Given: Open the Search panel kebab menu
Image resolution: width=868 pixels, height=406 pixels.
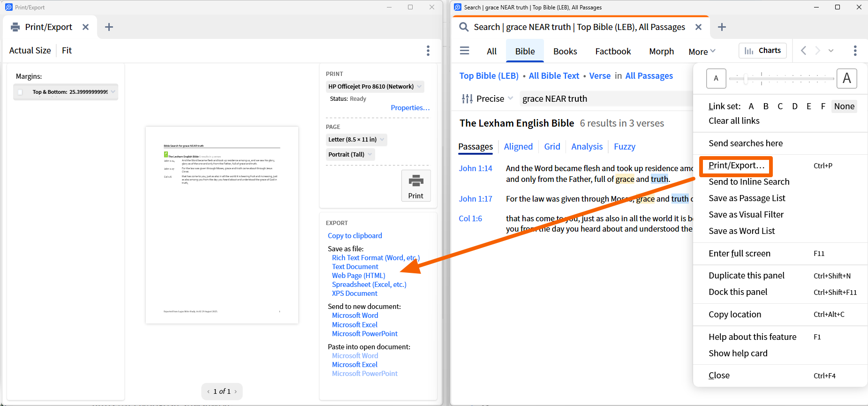Looking at the screenshot, I should (855, 51).
